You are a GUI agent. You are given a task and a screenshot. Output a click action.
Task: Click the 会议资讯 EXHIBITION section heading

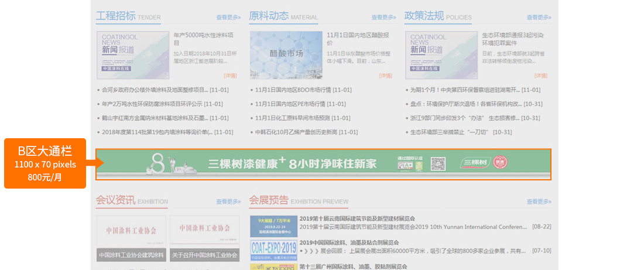131,200
